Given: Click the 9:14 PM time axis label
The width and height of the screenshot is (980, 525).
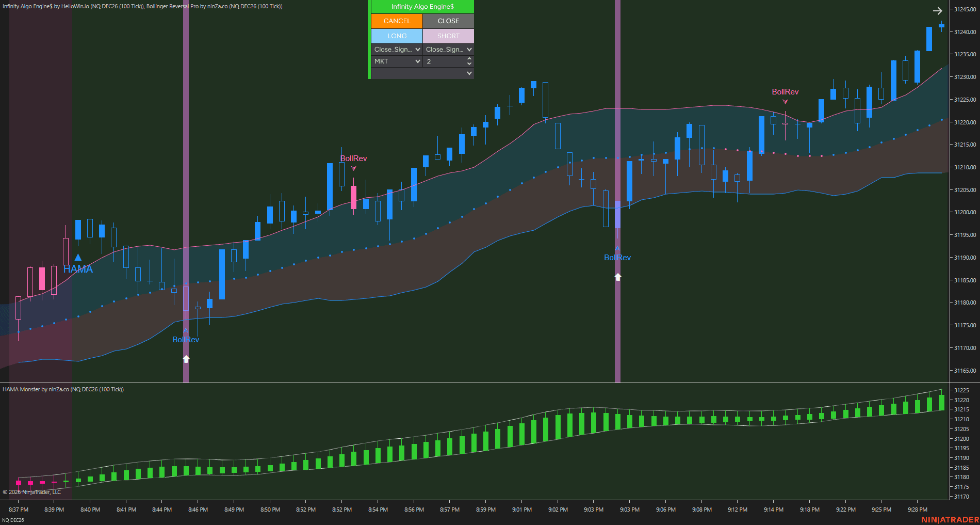Looking at the screenshot, I should 774,510.
